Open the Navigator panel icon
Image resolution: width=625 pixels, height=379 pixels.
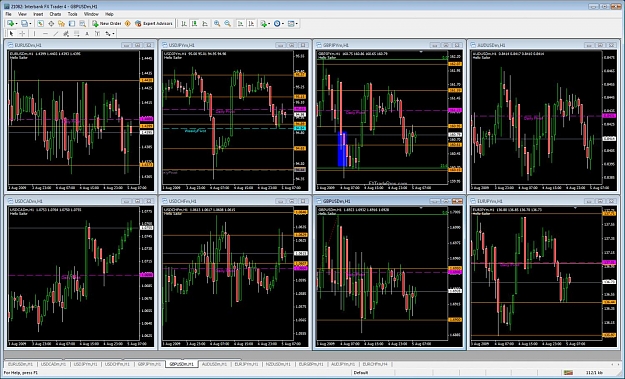pyautogui.click(x=61, y=24)
